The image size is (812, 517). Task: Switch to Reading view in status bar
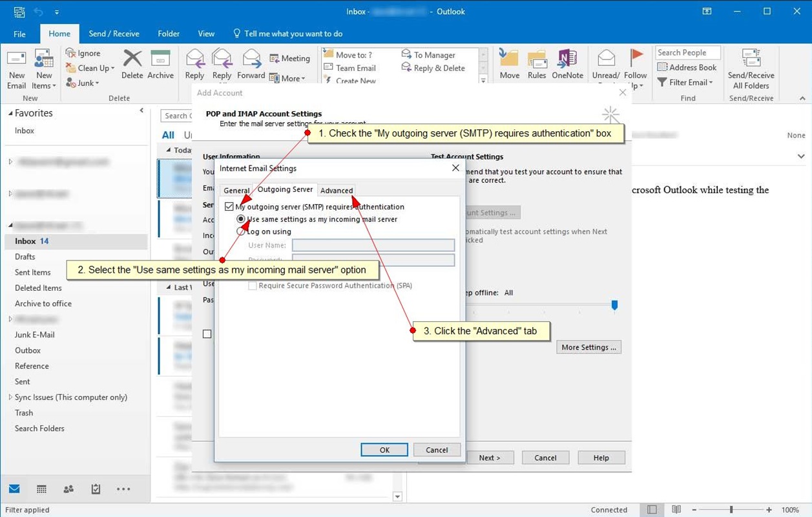coord(676,510)
